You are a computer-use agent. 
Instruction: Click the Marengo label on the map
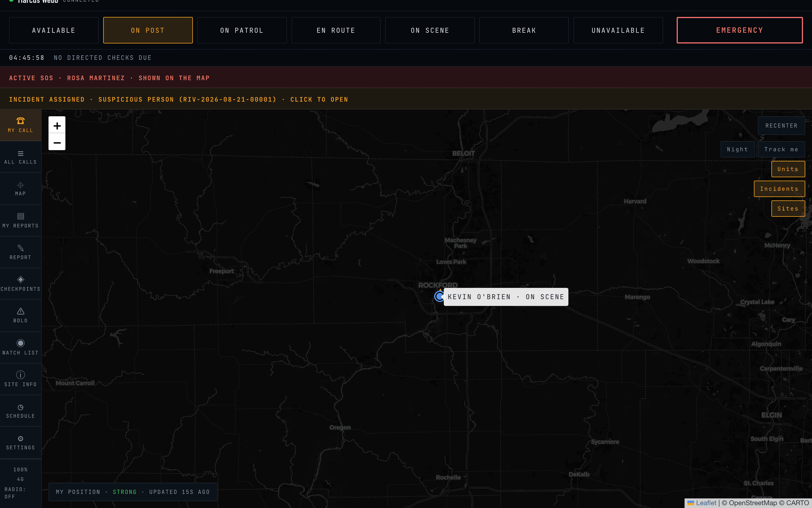click(637, 297)
